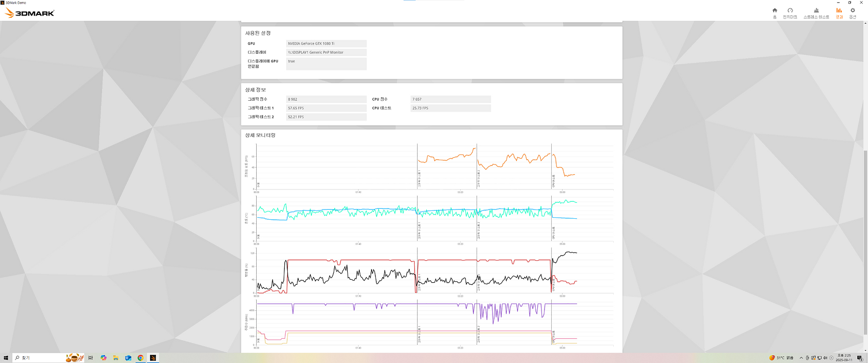This screenshot has height=363, width=868.
Task: Expand hidden system tray icons
Action: point(801,358)
